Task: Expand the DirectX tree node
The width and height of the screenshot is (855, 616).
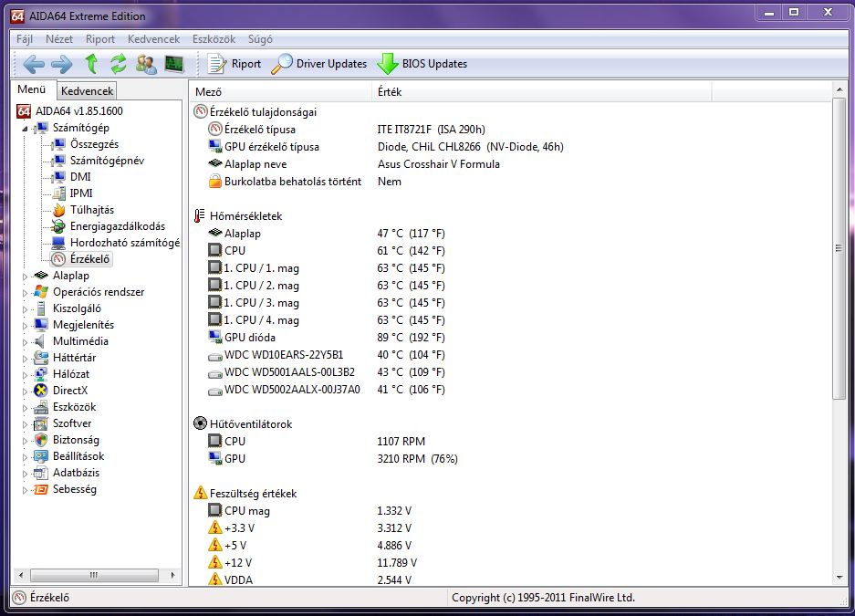Action: 25,392
